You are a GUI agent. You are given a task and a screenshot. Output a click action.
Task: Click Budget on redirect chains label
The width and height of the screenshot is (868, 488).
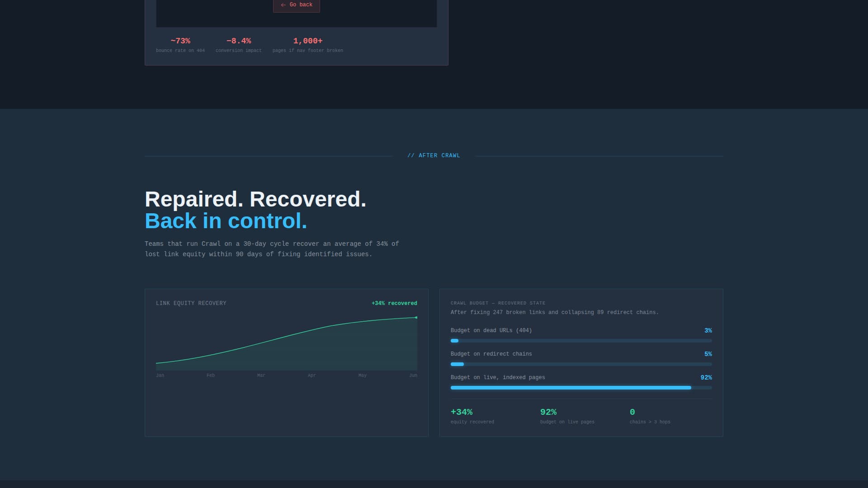[x=491, y=354]
